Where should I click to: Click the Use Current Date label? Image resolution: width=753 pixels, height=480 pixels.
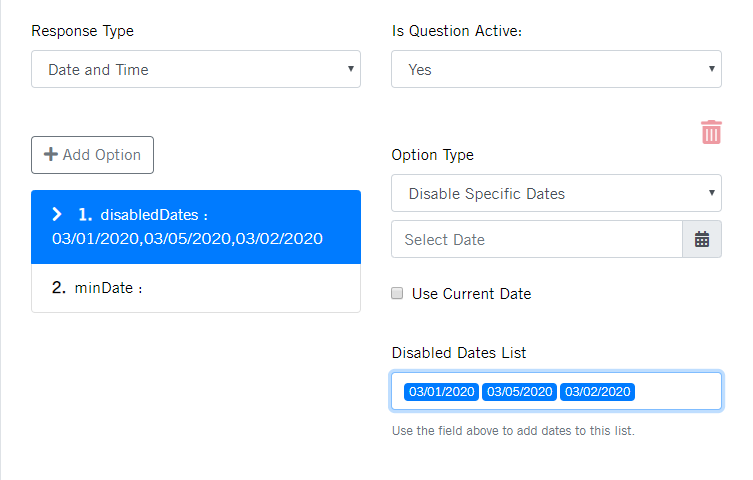[471, 294]
